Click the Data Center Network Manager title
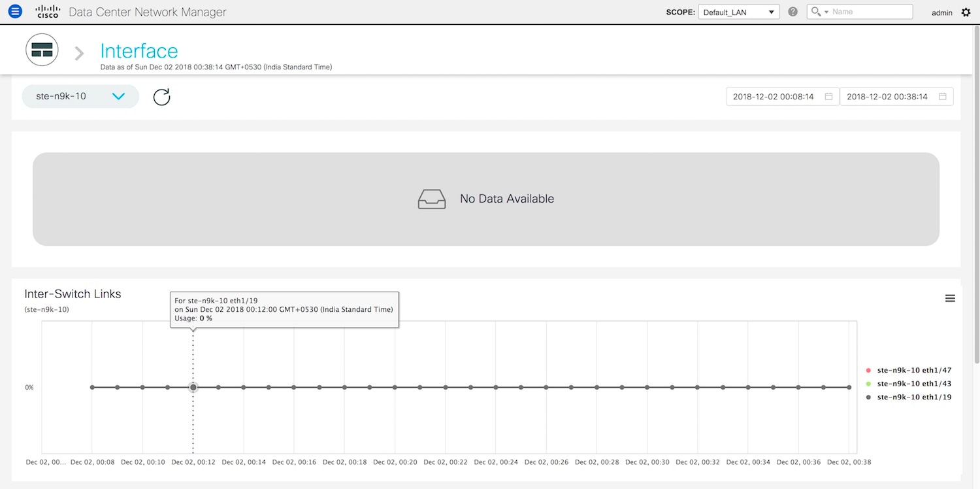The height and width of the screenshot is (489, 980). tap(148, 12)
